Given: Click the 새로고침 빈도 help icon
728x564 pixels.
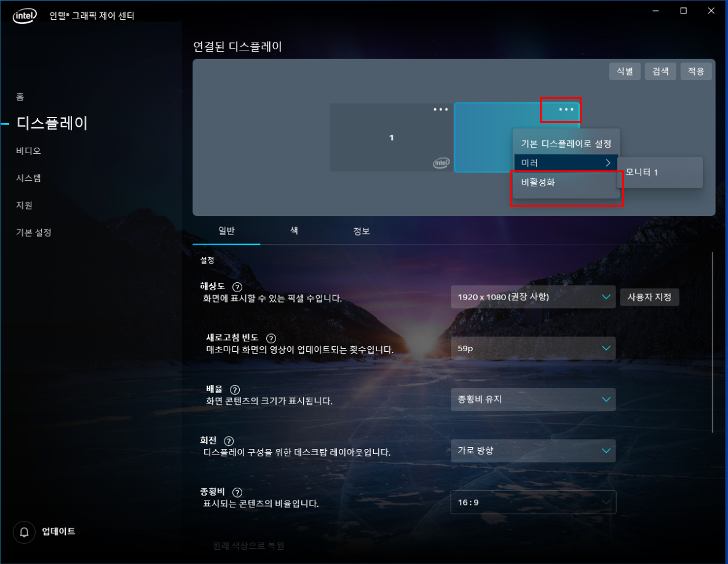Looking at the screenshot, I should pos(271,338).
